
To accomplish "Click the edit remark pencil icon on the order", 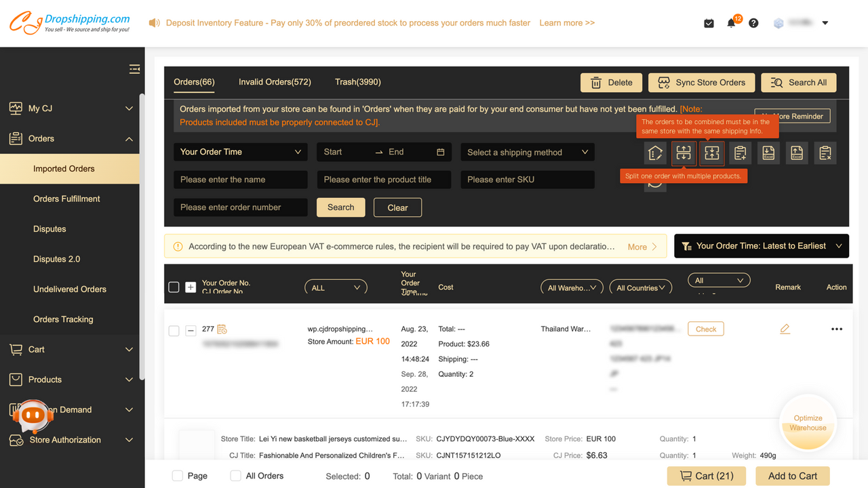I will click(785, 329).
